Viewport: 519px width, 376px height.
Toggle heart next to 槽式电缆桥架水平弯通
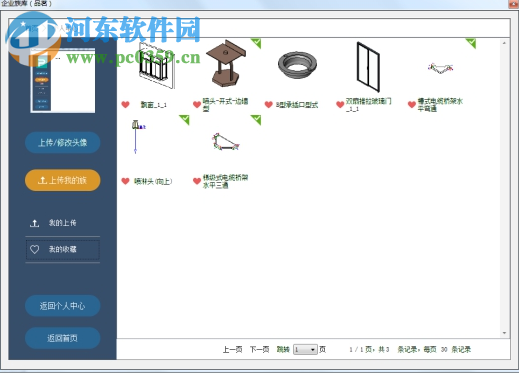[412, 105]
